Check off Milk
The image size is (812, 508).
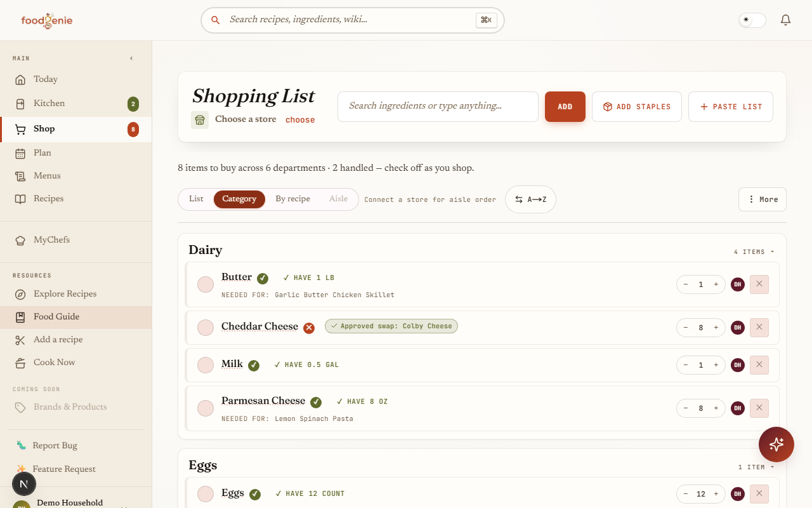click(x=206, y=365)
